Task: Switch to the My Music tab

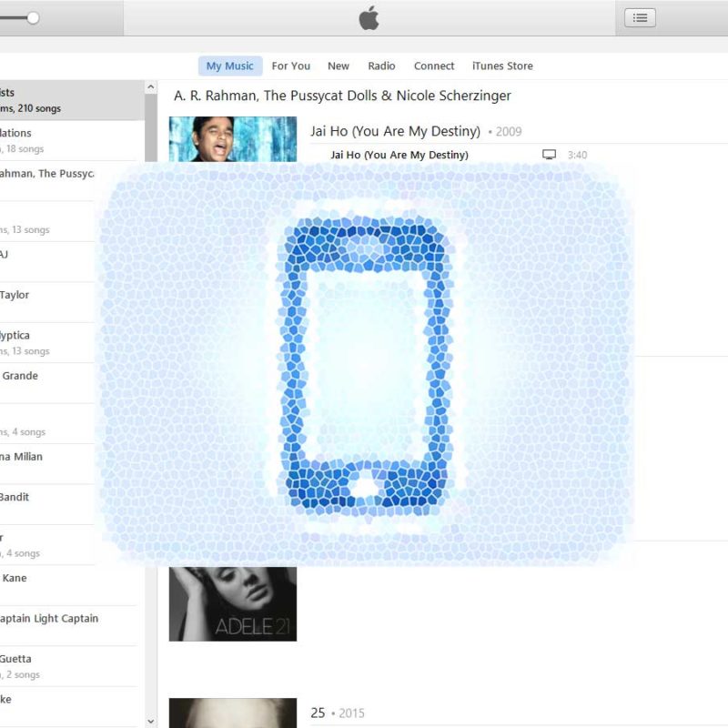Action: tap(230, 66)
